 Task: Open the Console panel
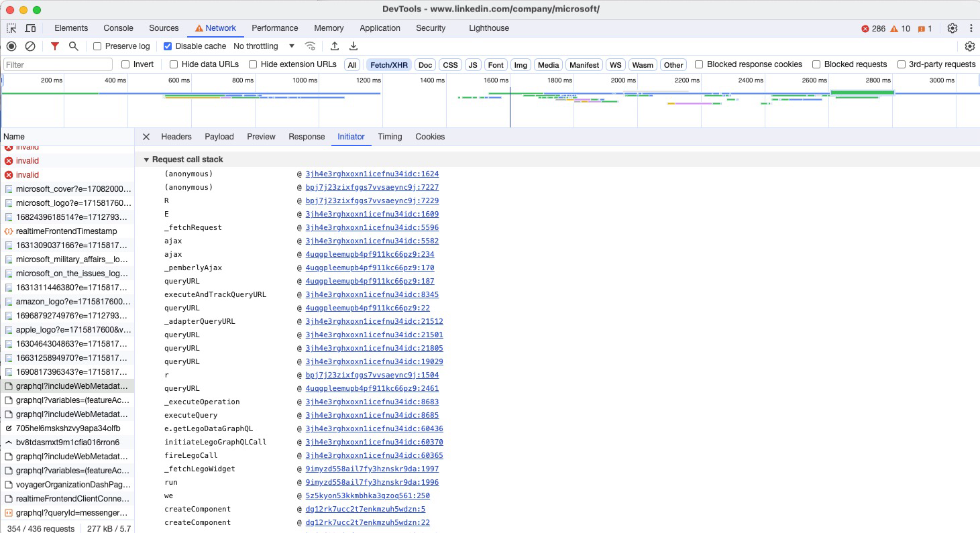point(118,28)
